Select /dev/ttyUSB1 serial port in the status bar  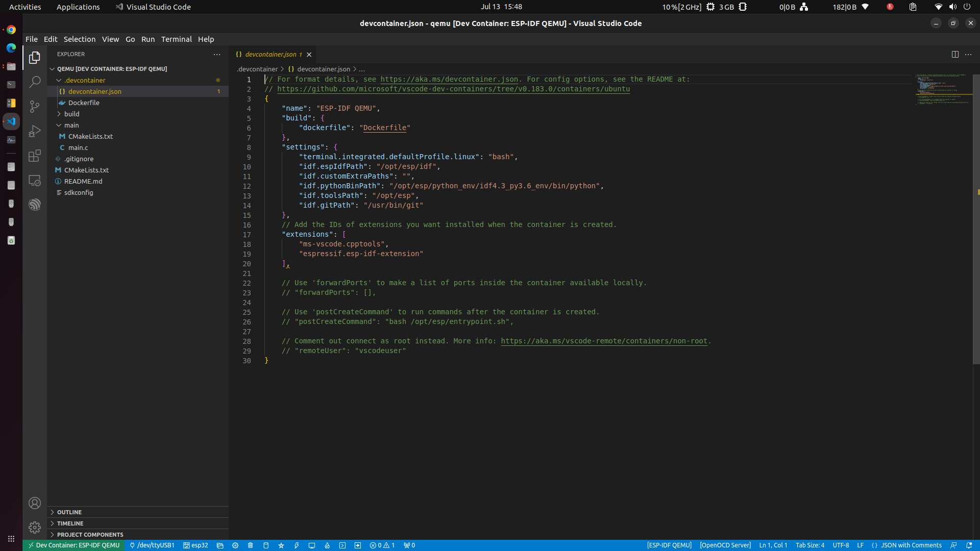point(152,545)
